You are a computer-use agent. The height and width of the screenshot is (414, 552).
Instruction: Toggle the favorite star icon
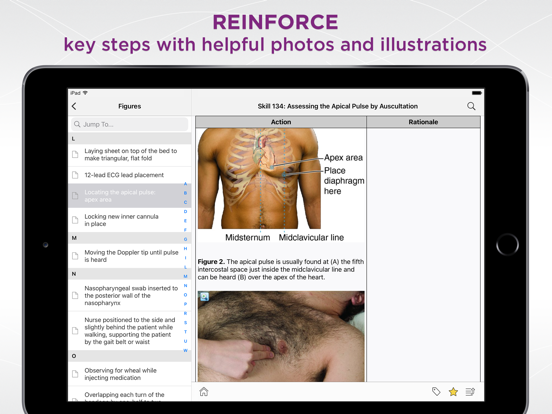tap(453, 391)
